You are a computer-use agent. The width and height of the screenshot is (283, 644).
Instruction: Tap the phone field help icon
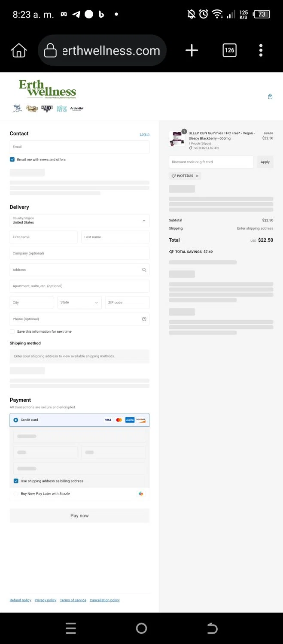click(144, 319)
